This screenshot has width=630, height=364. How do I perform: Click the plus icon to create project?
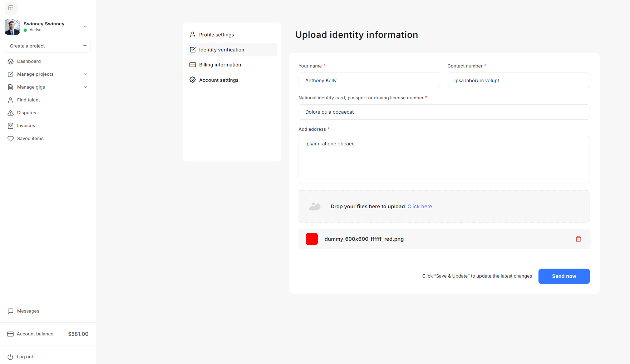coord(85,46)
